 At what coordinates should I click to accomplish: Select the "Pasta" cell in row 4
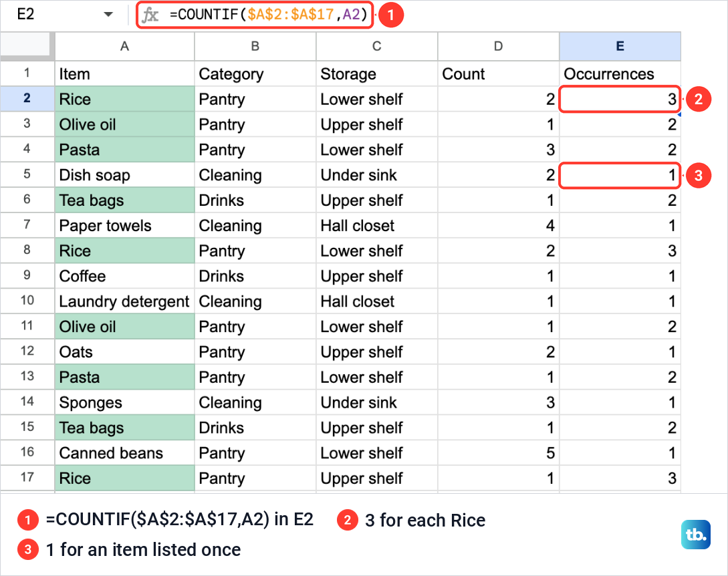(x=124, y=150)
